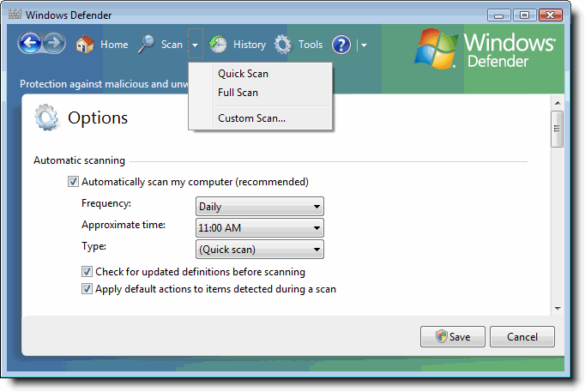Open Tools using the gear icon
585x392 pixels.
[x=283, y=45]
